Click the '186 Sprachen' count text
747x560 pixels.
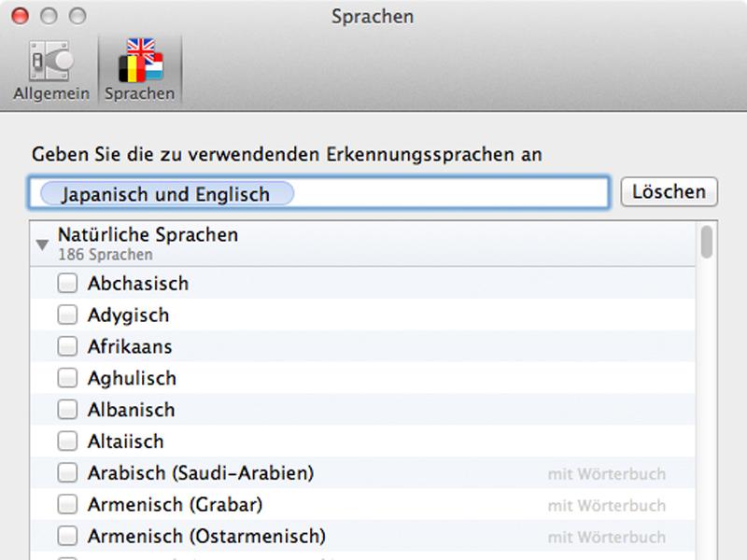tap(106, 255)
